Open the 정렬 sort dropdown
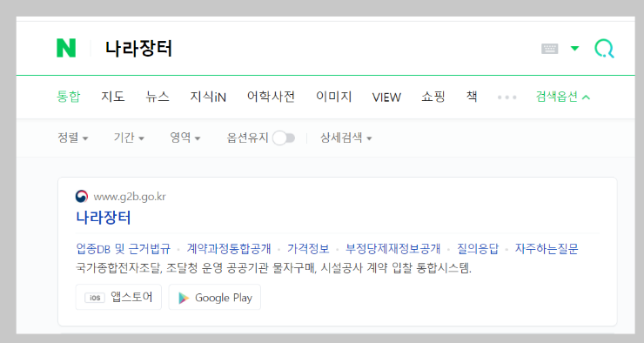Image resolution: width=644 pixels, height=343 pixels. pyautogui.click(x=73, y=138)
